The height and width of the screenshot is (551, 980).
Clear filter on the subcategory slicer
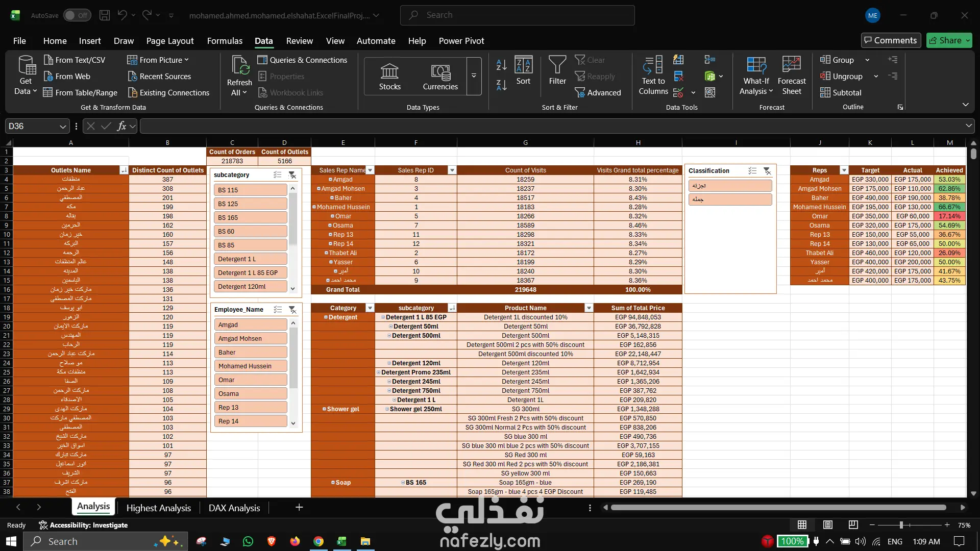pyautogui.click(x=292, y=175)
